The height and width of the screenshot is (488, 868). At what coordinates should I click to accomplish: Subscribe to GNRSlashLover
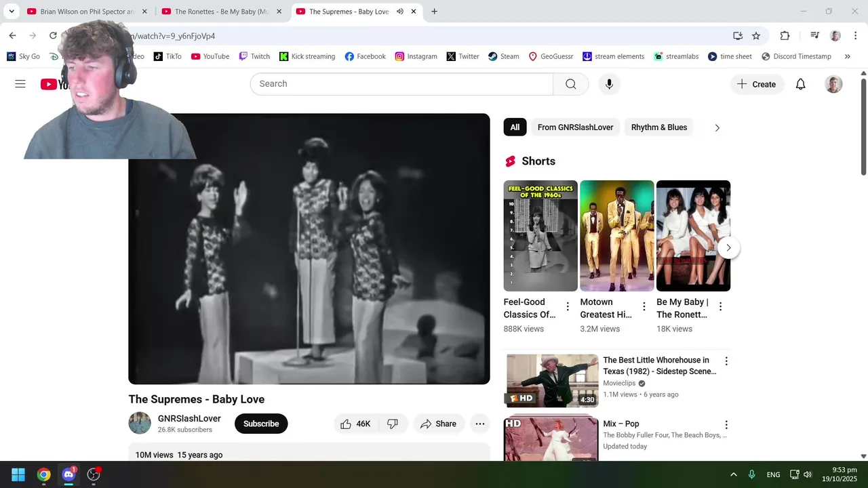tap(261, 424)
